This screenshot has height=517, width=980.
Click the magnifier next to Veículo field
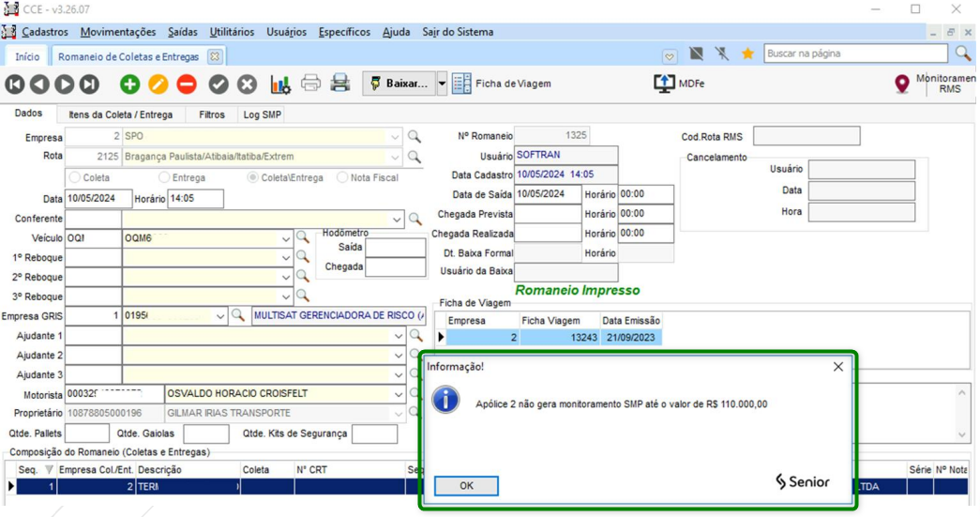pyautogui.click(x=303, y=238)
